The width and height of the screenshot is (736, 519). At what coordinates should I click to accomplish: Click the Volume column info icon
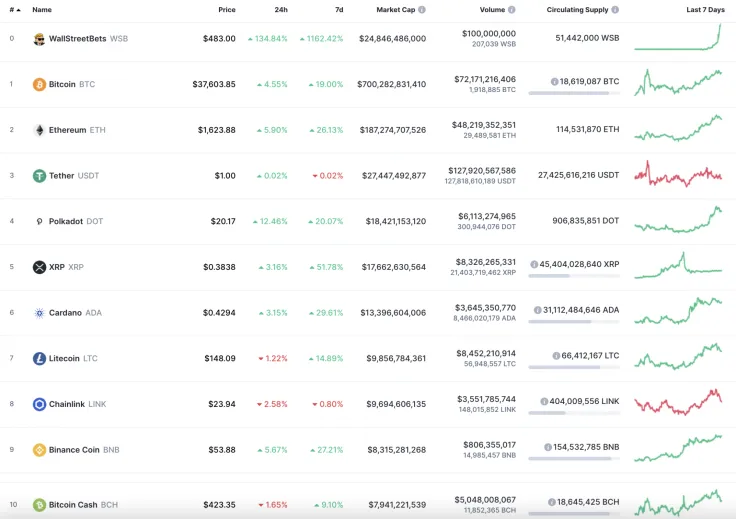pos(512,10)
